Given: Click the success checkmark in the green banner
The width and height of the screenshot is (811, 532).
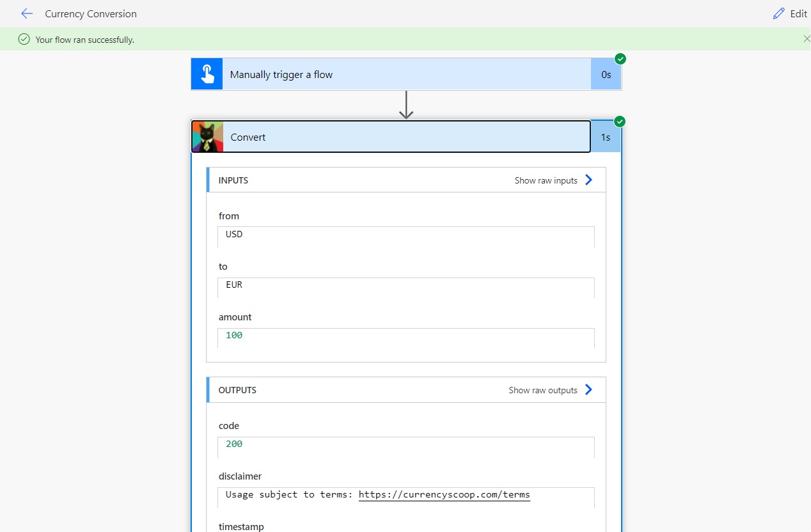Looking at the screenshot, I should [24, 39].
